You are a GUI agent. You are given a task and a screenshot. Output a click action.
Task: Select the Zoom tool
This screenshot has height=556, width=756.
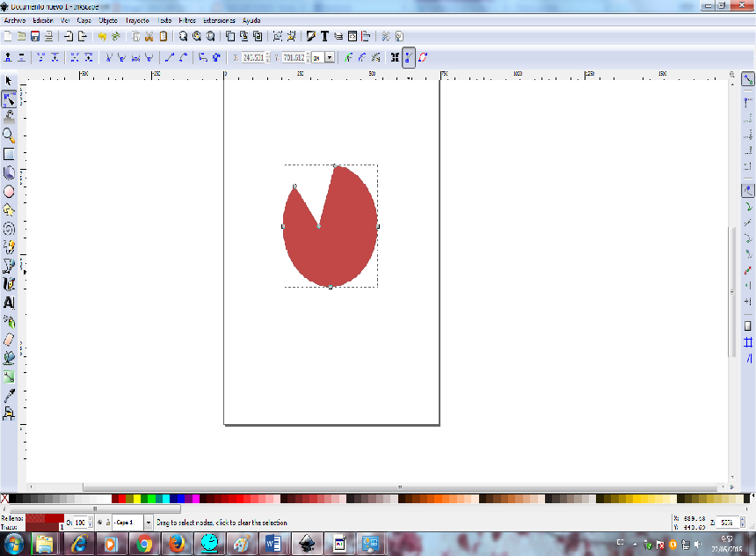(9, 134)
